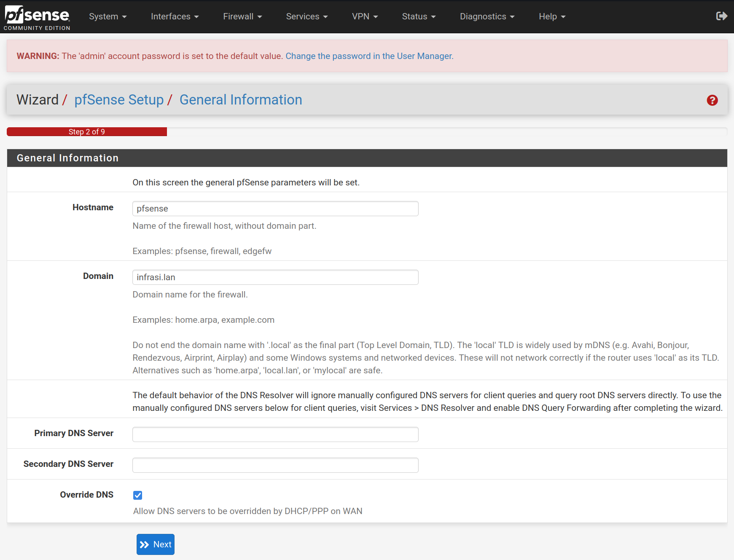Image resolution: width=734 pixels, height=560 pixels.
Task: Expand the Services menu
Action: 307,16
